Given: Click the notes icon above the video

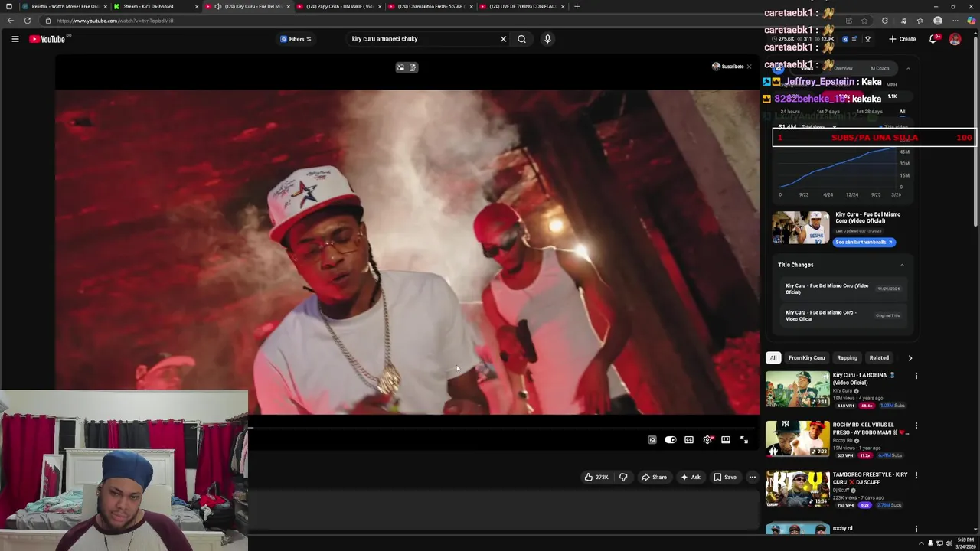Looking at the screenshot, I should (x=413, y=67).
